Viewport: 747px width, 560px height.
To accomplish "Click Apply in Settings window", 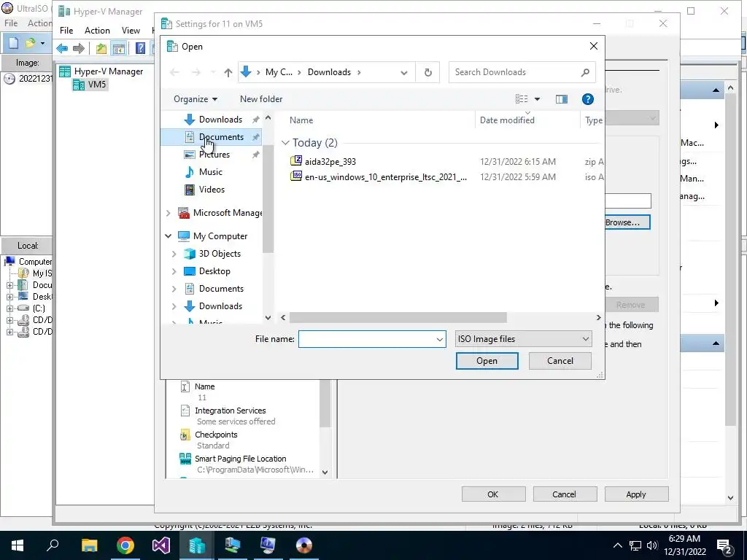I will point(636,494).
